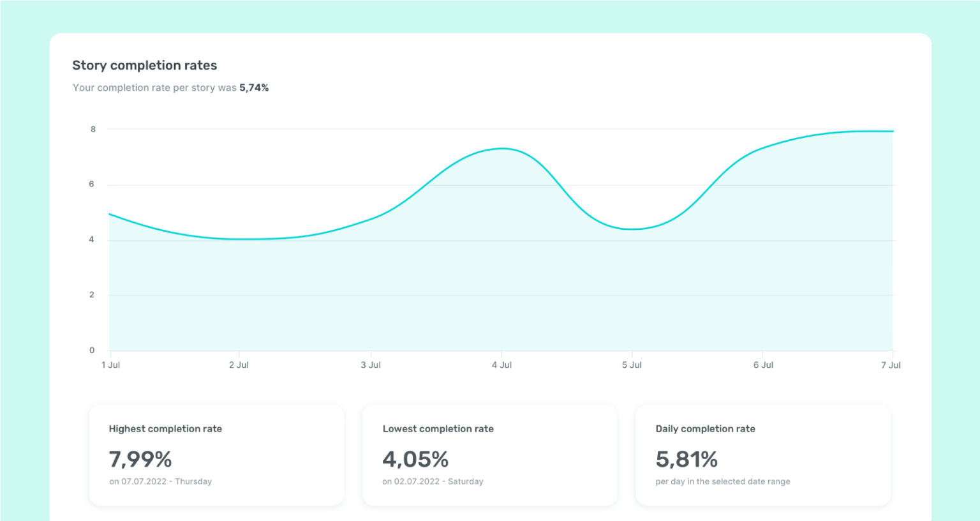Screen dimensions: 980x521
Task: Open the Daily completion rate card
Action: coord(763,455)
